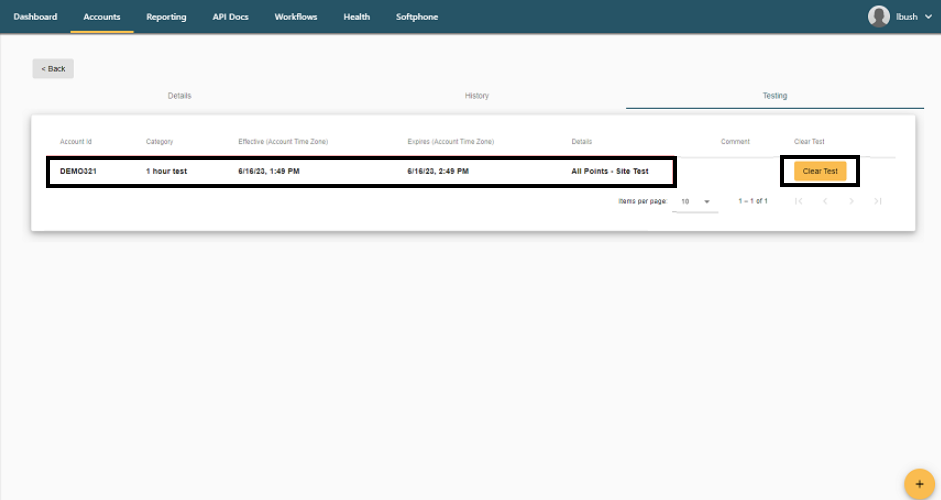
Task: Open the API Docs page
Action: (x=230, y=17)
